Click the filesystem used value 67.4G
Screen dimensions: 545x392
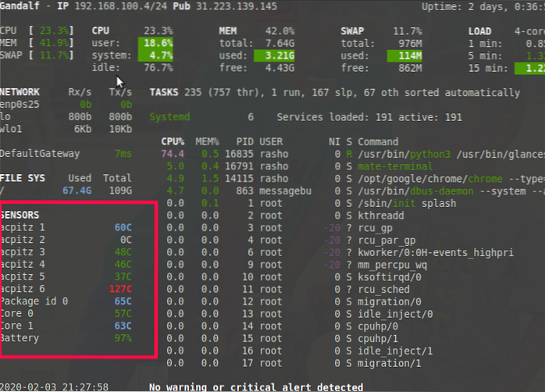click(x=77, y=191)
